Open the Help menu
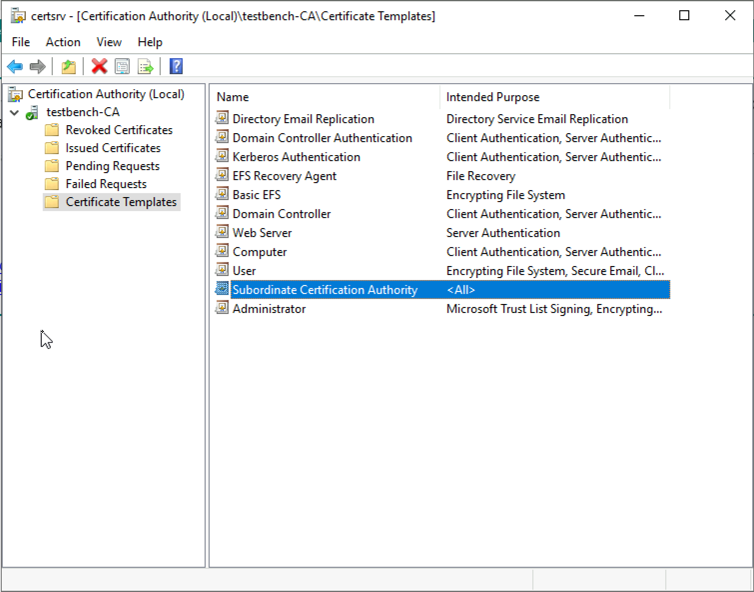 click(x=150, y=42)
